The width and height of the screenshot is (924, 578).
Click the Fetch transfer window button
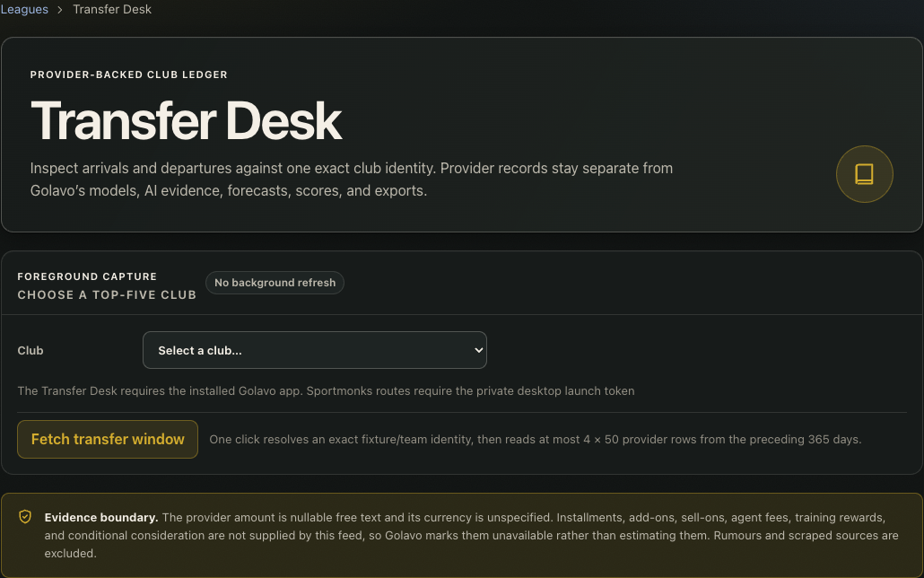(108, 440)
